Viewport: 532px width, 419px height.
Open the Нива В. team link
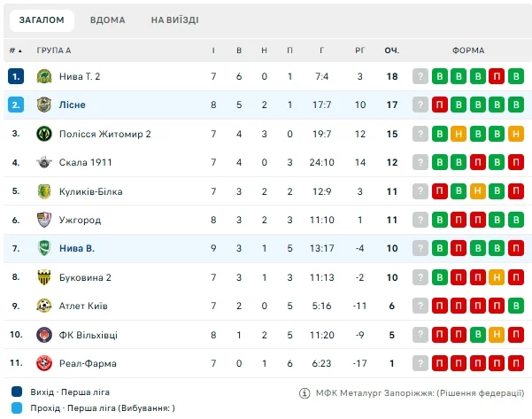click(76, 249)
